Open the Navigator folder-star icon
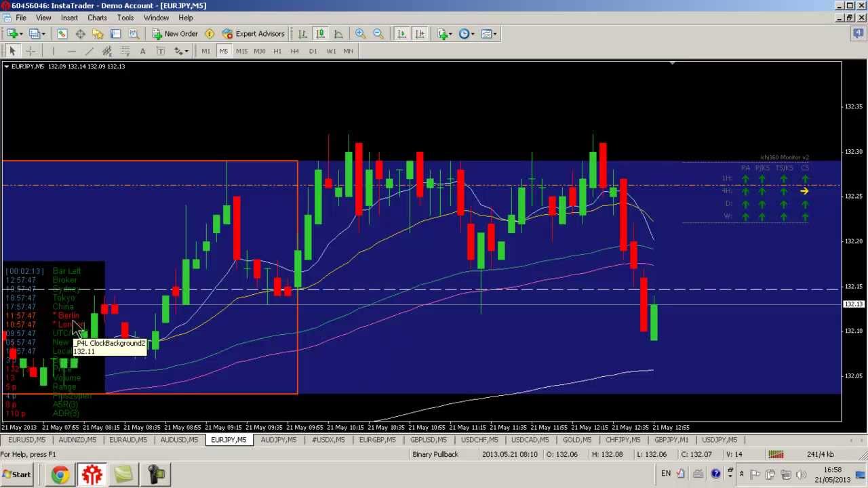The height and width of the screenshot is (488, 868). pos(98,33)
